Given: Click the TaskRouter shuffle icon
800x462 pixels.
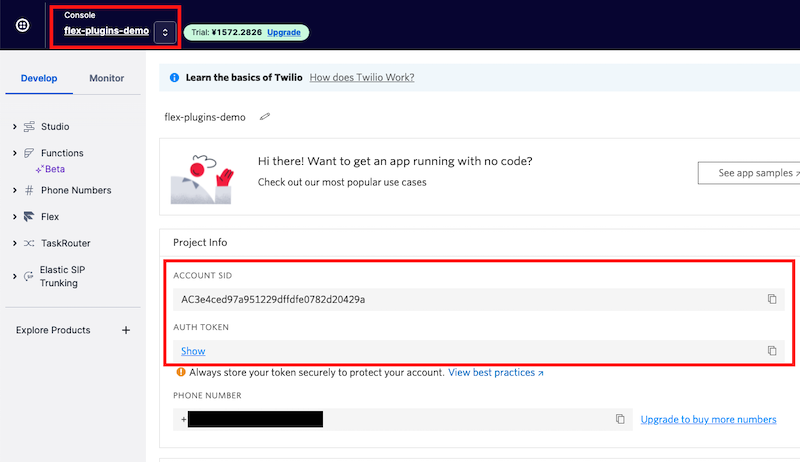Looking at the screenshot, I should click(29, 243).
